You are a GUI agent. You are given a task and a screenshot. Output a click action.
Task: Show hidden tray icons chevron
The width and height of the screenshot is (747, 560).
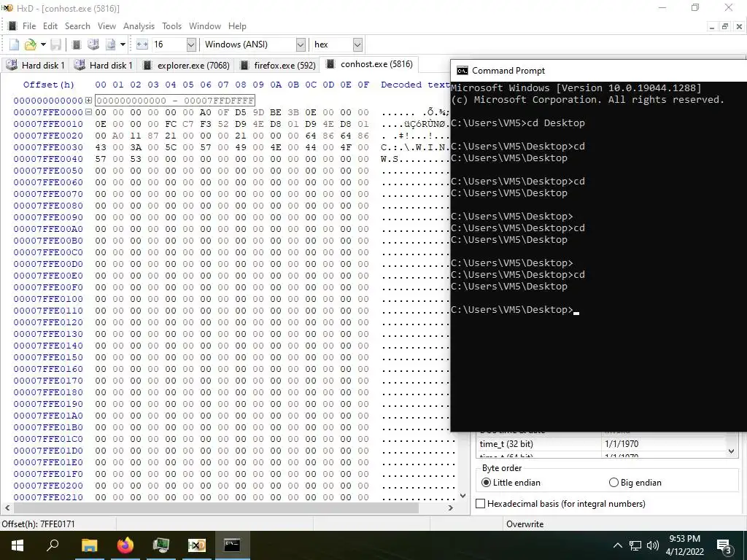point(617,545)
